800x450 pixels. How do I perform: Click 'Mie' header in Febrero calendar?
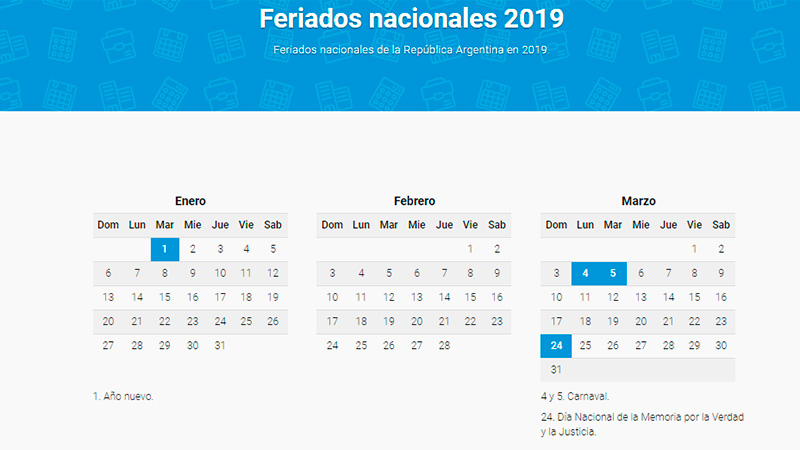tap(417, 225)
